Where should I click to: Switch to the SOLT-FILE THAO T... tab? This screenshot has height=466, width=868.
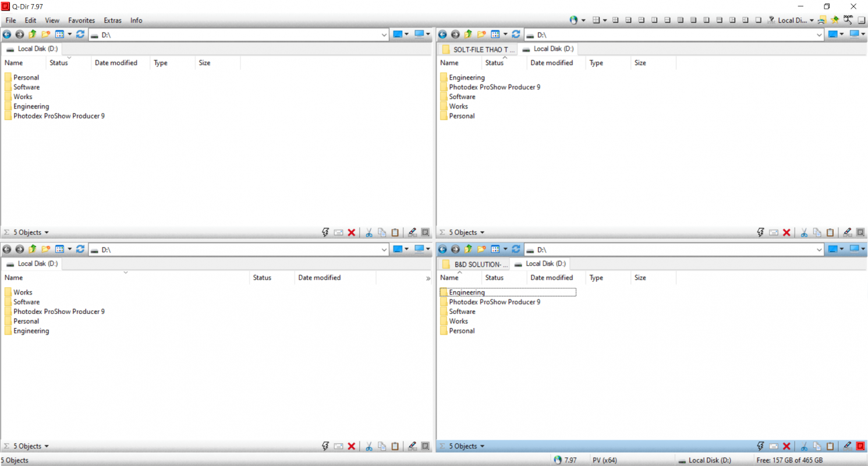click(479, 50)
